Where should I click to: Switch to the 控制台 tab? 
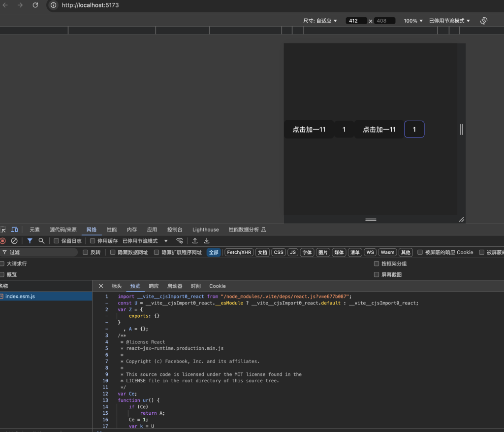point(175,230)
